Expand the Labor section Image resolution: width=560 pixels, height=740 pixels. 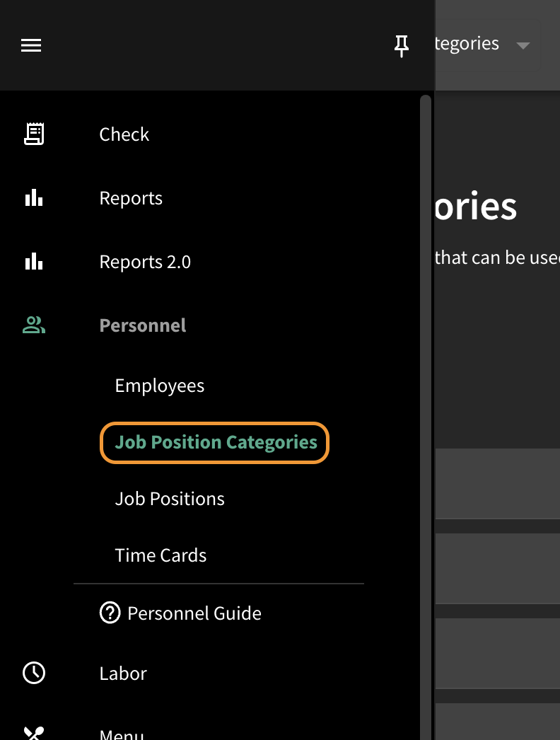(x=123, y=673)
